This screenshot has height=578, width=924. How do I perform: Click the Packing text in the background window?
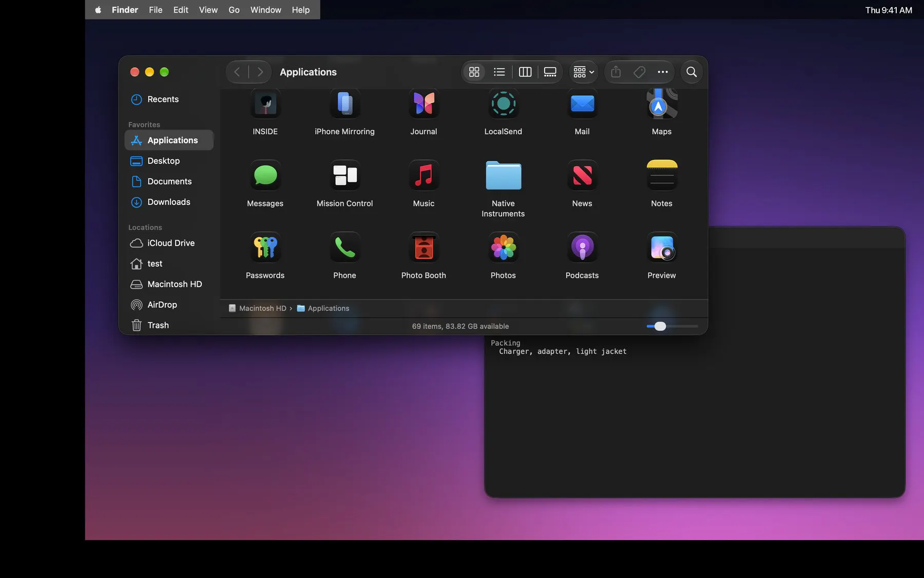coord(505,343)
